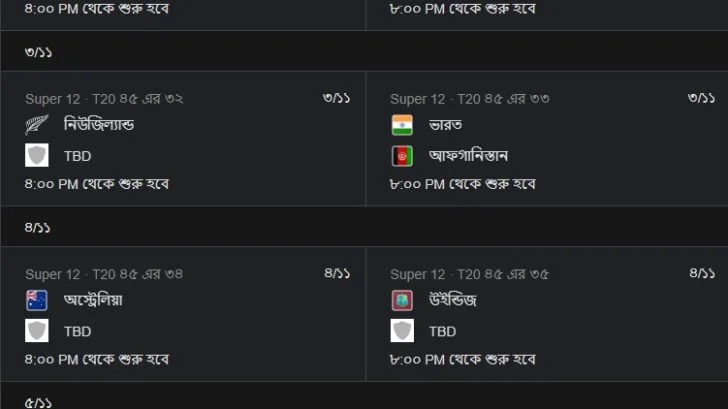728x409 pixels.
Task: Open Super 12 match 33 of 45 header
Action: [x=470, y=99]
